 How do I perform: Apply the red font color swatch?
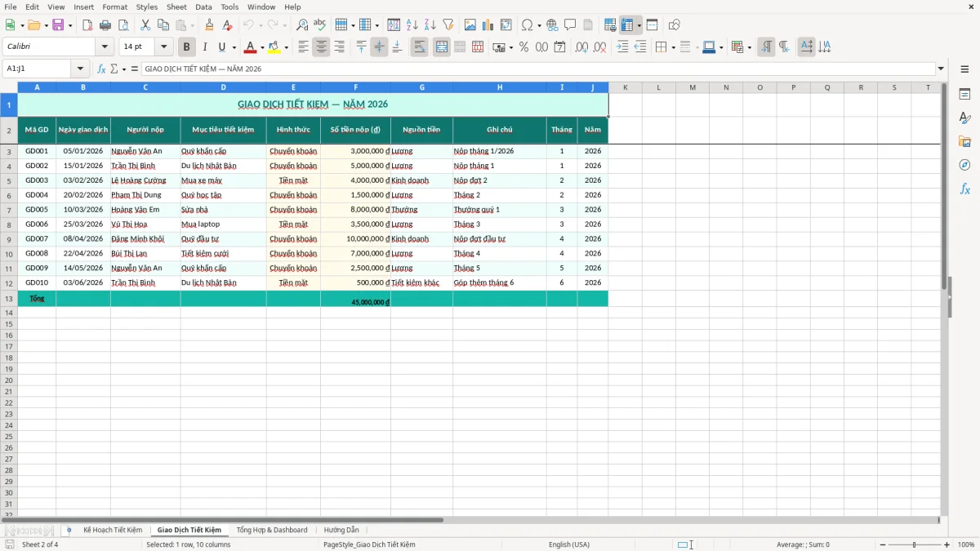tap(251, 47)
